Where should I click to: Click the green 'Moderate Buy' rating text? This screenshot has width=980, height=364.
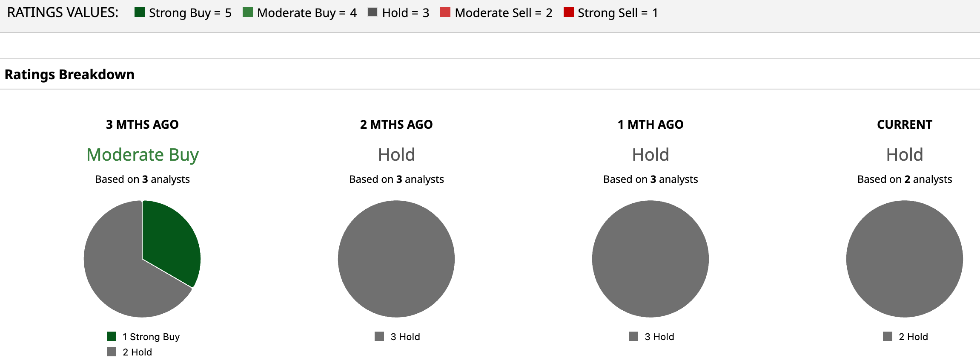pos(143,154)
